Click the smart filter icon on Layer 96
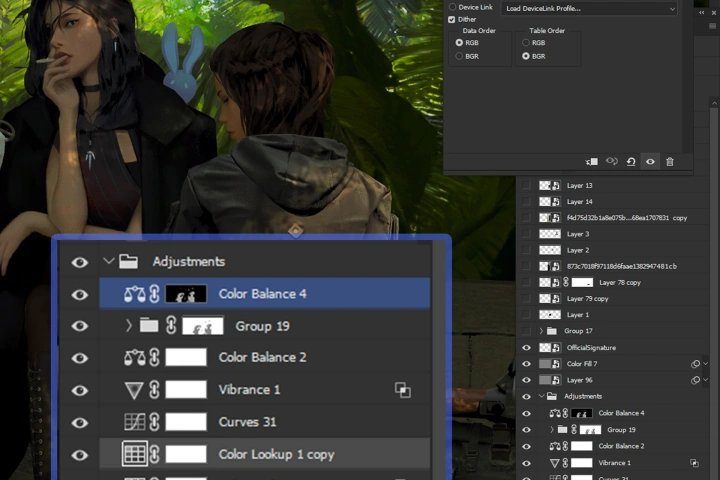Image resolution: width=720 pixels, height=480 pixels. point(696,380)
